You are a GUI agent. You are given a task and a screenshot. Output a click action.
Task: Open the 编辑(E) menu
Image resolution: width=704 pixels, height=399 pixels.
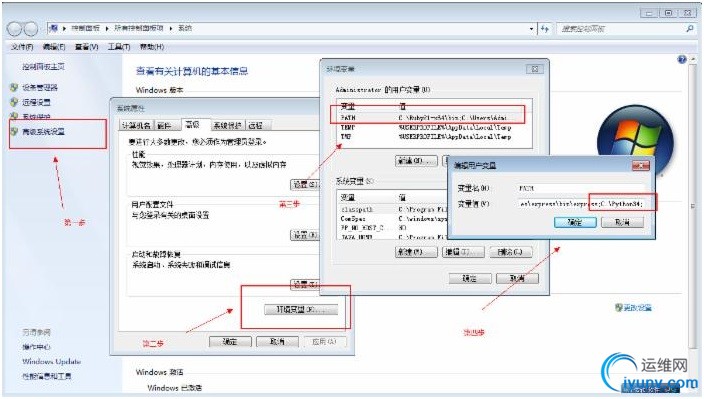[54, 47]
